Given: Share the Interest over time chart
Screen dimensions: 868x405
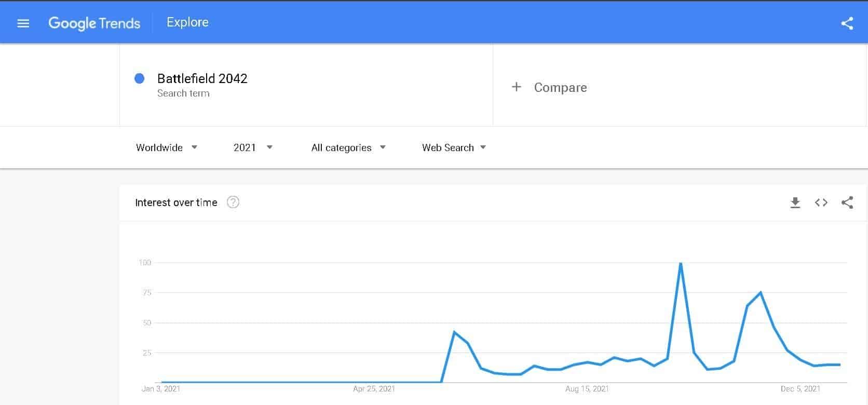Looking at the screenshot, I should click(x=847, y=203).
